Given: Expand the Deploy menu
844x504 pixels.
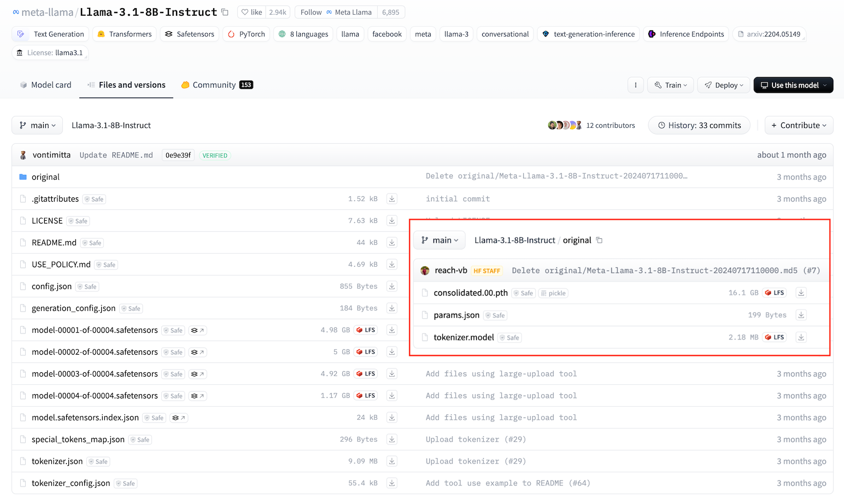Looking at the screenshot, I should pyautogui.click(x=724, y=85).
